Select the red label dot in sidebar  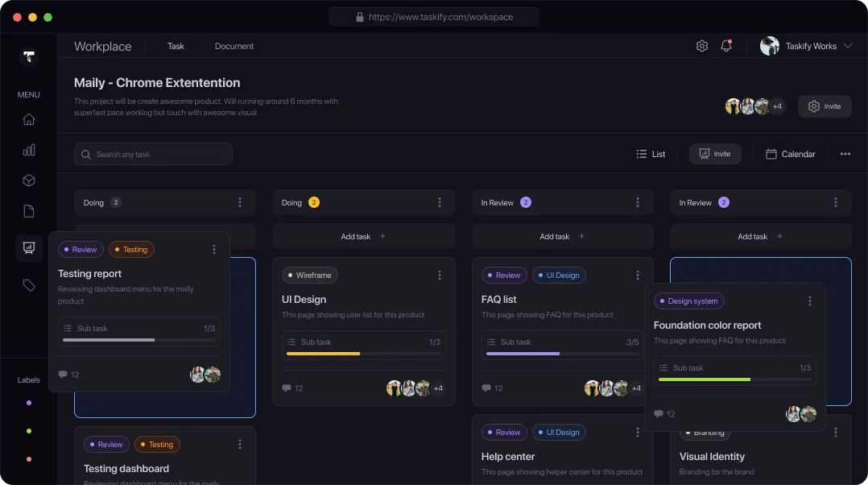(x=29, y=459)
